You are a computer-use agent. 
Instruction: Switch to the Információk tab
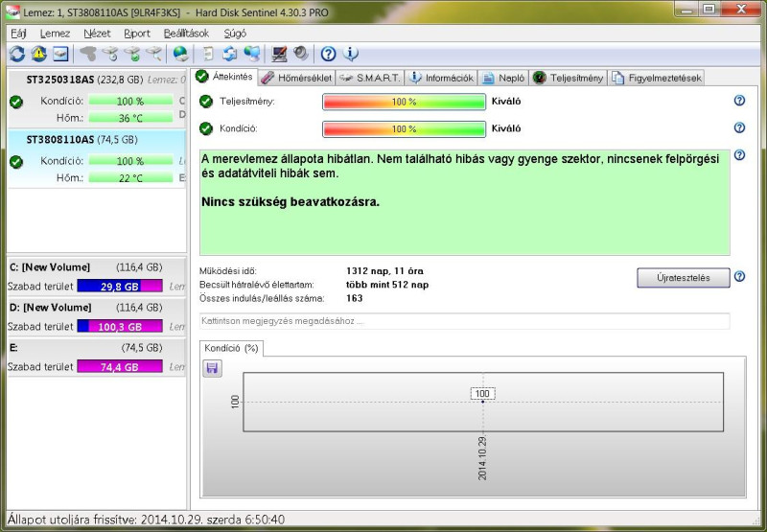[x=442, y=78]
